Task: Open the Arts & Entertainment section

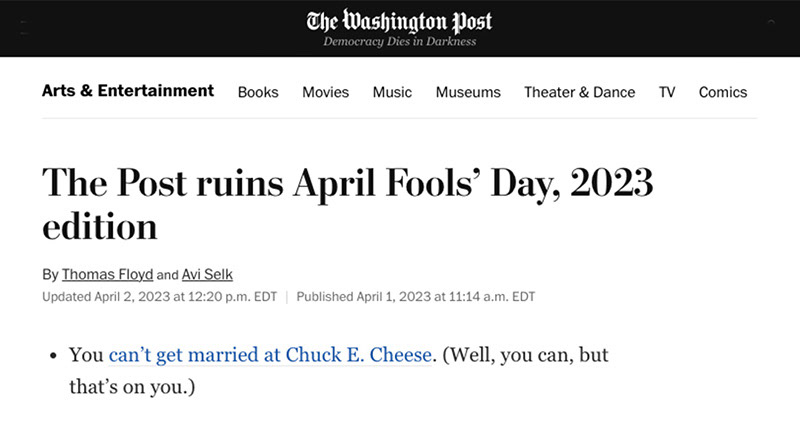Action: click(128, 91)
